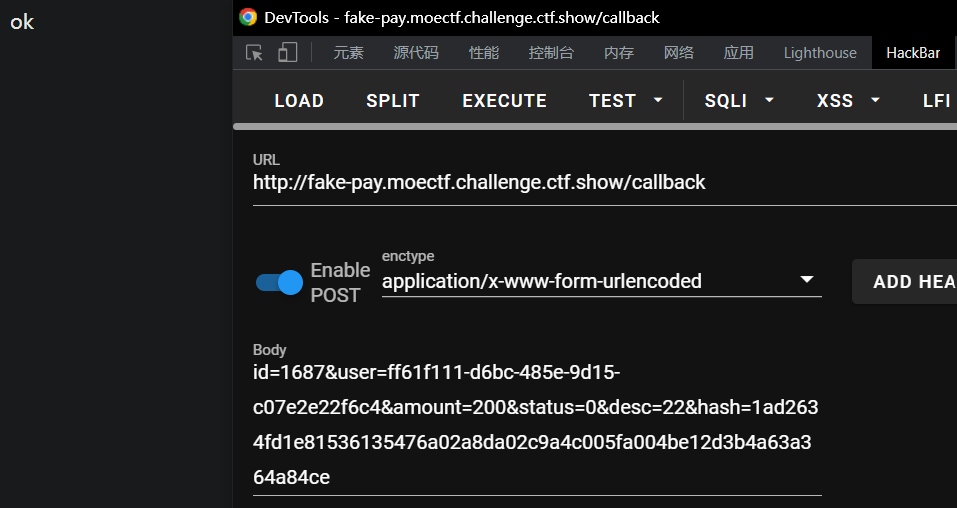Viewport: 957px width, 508px height.
Task: Open the XSS dropdown menu
Action: [x=848, y=100]
